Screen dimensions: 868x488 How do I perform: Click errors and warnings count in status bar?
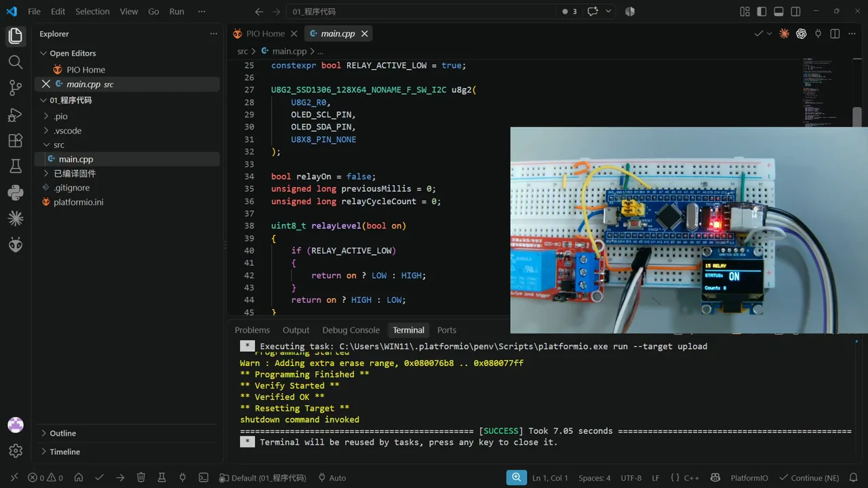45,478
